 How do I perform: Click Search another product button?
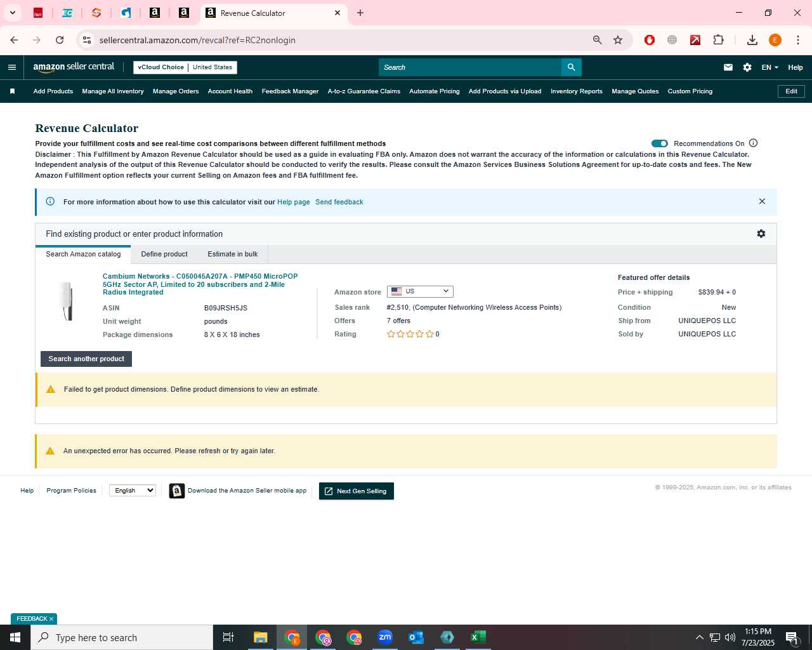tap(86, 359)
